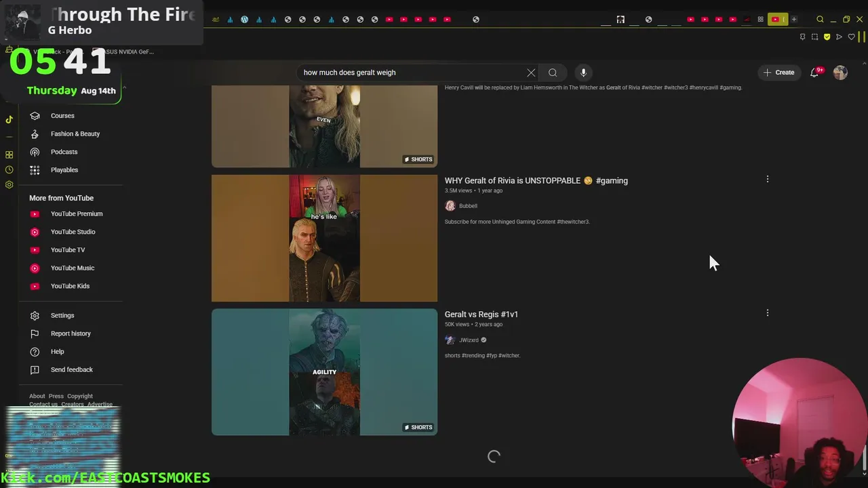This screenshot has height=488, width=868.
Task: Visit the Bubbell channel
Action: pos(468,206)
